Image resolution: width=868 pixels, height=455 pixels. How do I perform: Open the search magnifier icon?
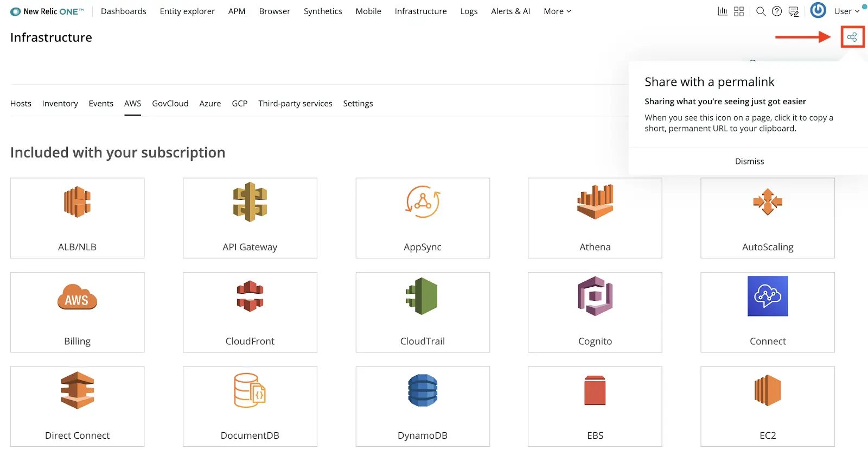761,11
